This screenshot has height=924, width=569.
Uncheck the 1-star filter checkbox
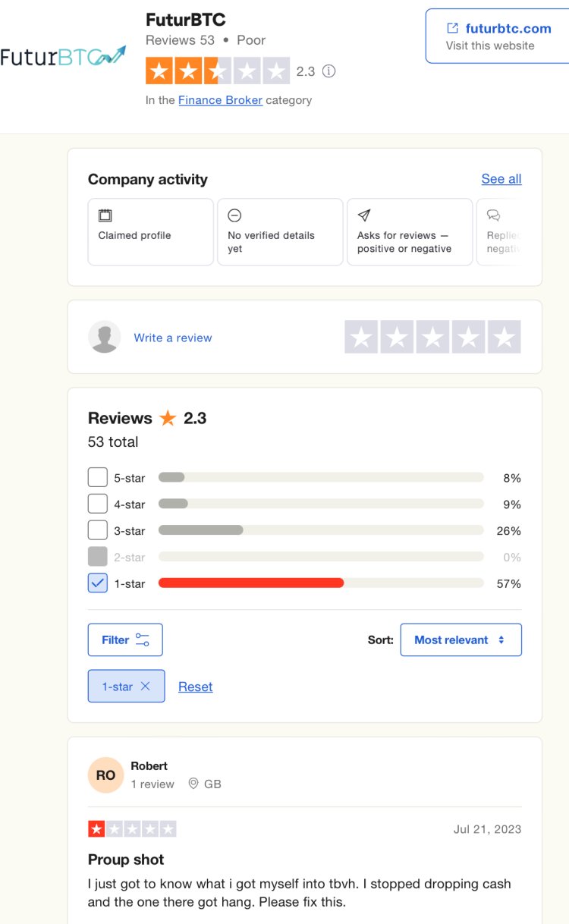(98, 583)
